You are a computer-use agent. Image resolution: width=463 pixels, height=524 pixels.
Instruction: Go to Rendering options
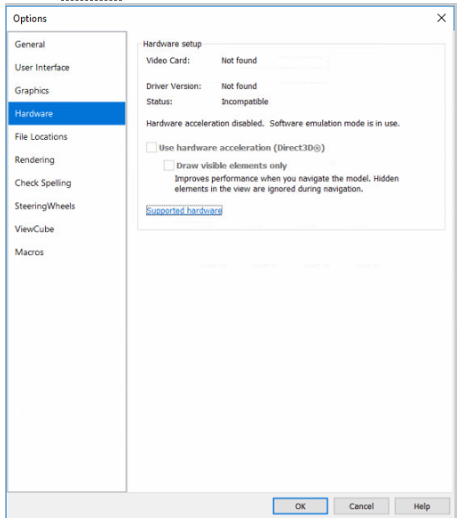coord(67,160)
